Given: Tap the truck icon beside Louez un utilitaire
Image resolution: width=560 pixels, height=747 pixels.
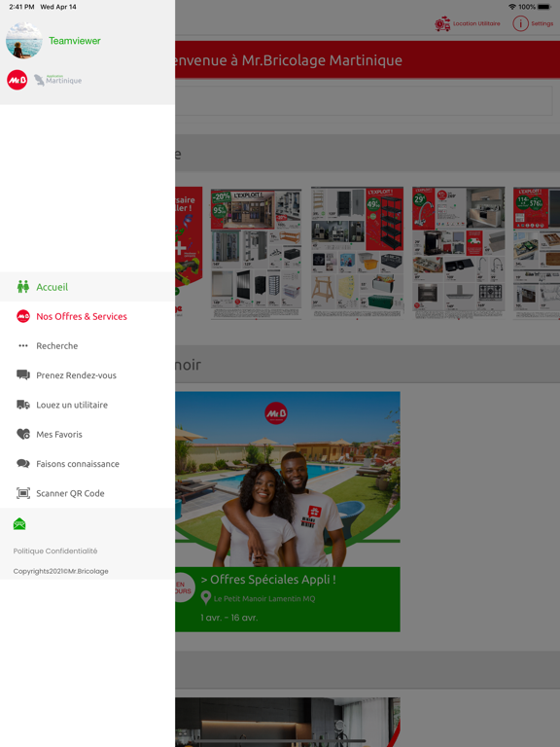Looking at the screenshot, I should tap(23, 405).
